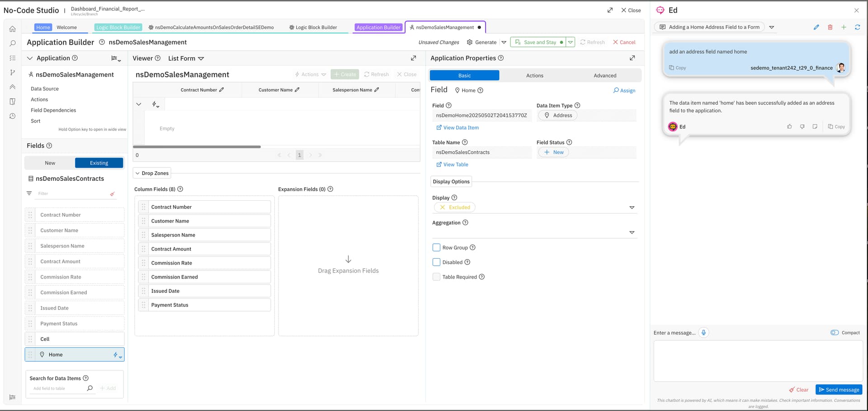This screenshot has height=411, width=868.
Task: Select the Basic properties tab
Action: [464, 76]
